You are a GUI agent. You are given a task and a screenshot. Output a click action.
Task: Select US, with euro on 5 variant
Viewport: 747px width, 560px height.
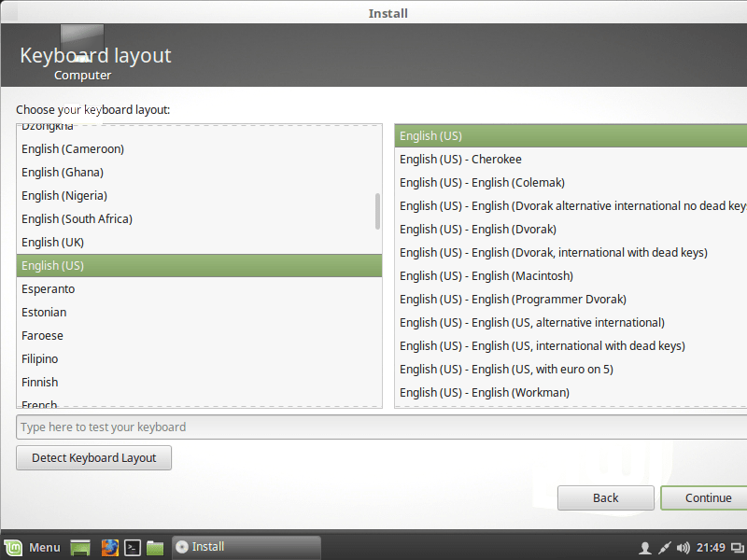tap(571, 370)
